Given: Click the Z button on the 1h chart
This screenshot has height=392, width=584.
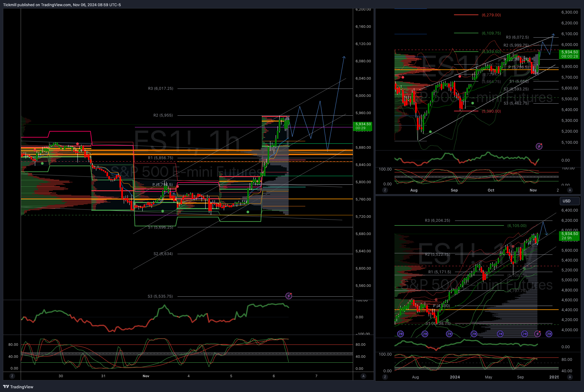Looking at the screenshot, I should coord(12,376).
